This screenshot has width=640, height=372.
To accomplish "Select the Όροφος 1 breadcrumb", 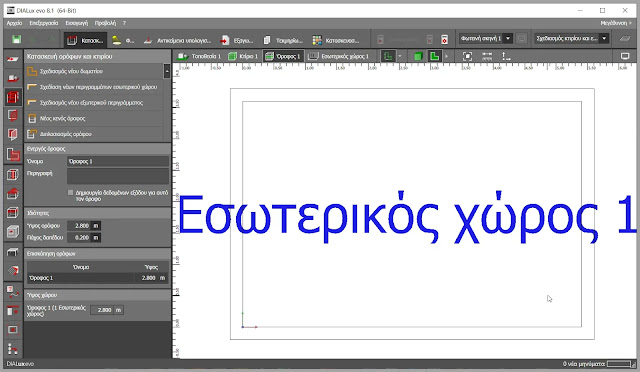I will [x=283, y=56].
